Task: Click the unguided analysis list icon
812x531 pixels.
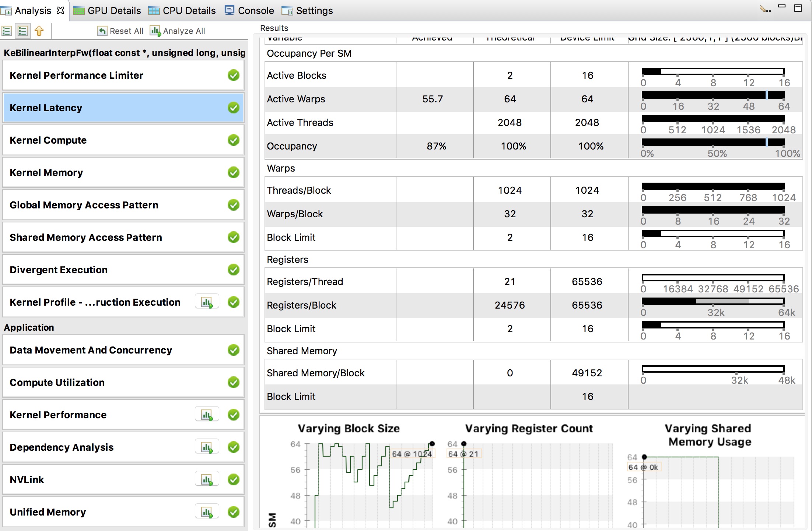Action: [22, 31]
